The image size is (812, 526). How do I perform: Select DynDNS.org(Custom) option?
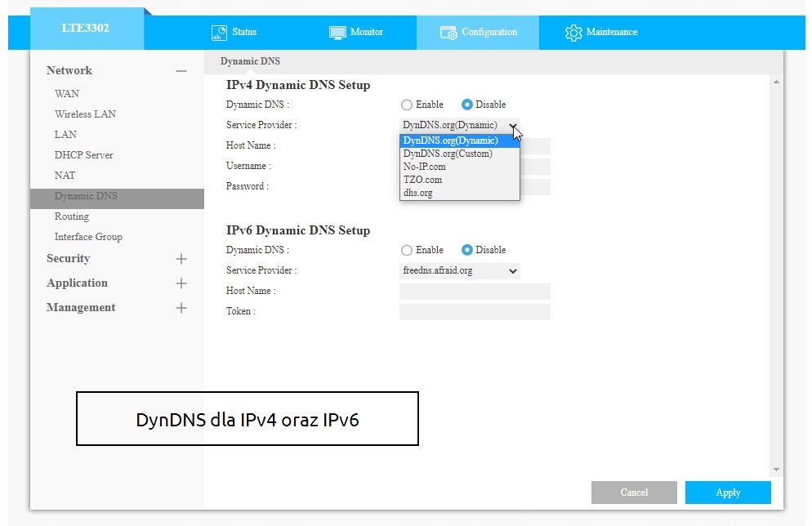(448, 154)
